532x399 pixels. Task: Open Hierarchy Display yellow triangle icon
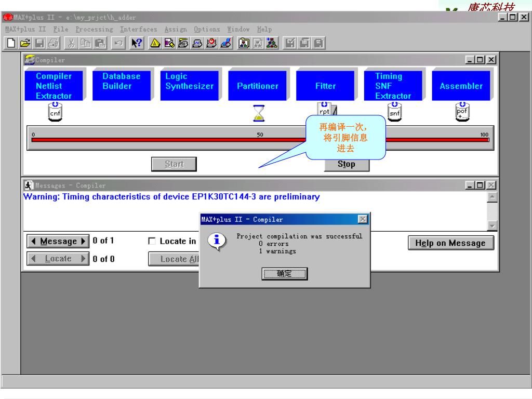coord(155,43)
